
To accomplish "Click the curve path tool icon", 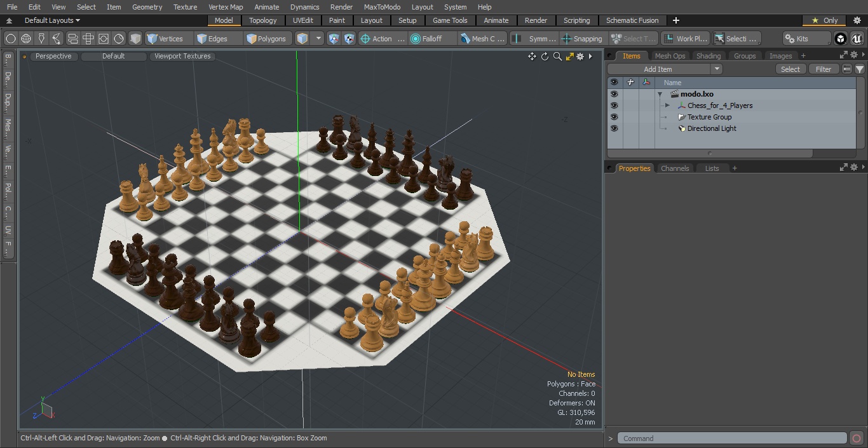I will tap(57, 39).
